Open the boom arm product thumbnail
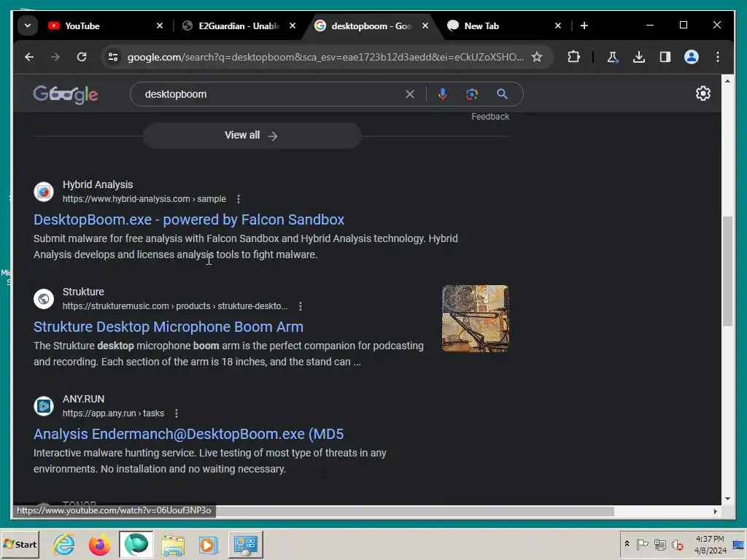Image resolution: width=747 pixels, height=560 pixels. [475, 319]
